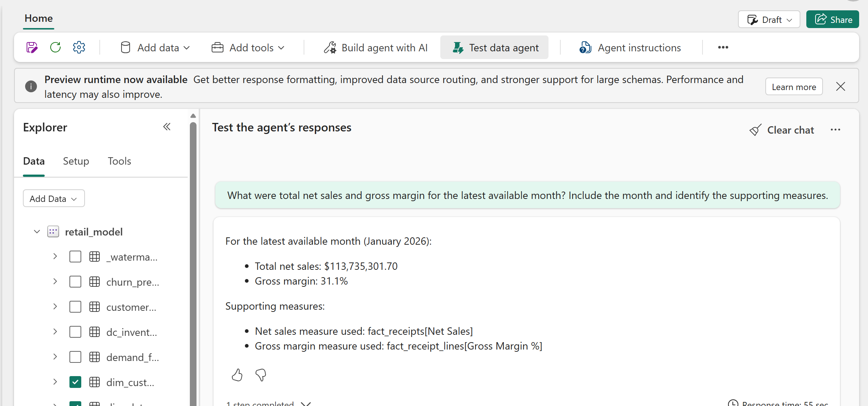Click the Clear chat broom button
The width and height of the screenshot is (868, 406).
point(782,130)
